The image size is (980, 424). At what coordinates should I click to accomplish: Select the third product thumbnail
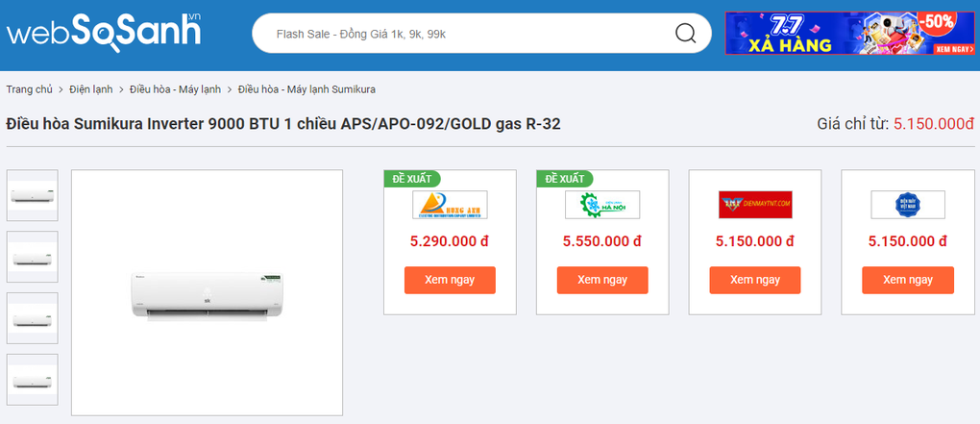(33, 317)
